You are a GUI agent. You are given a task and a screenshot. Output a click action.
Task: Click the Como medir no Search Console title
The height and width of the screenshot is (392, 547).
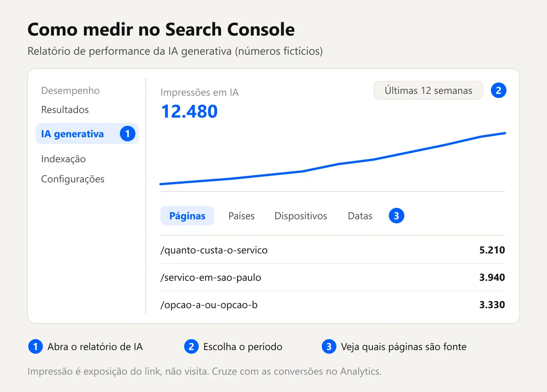tap(161, 30)
